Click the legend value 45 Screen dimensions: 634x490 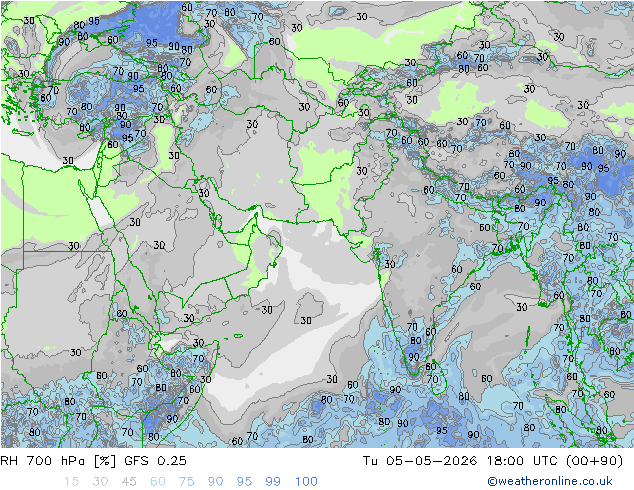129,482
